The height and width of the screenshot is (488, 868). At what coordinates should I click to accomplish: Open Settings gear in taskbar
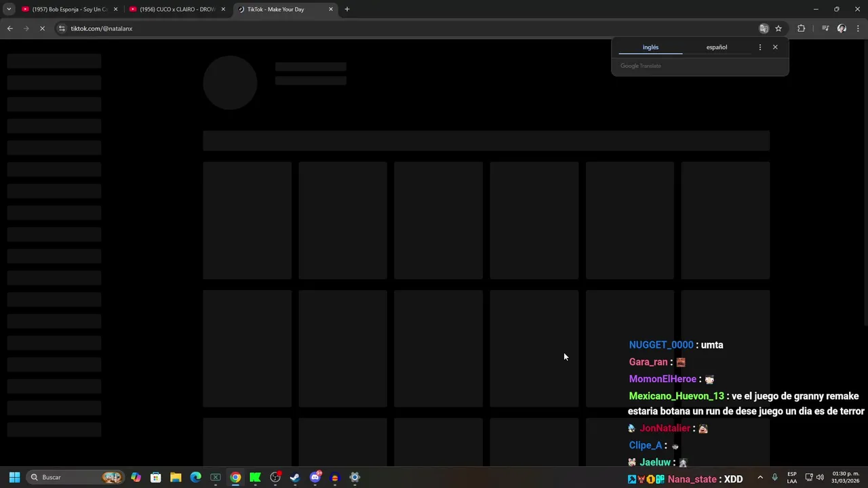coord(355,477)
